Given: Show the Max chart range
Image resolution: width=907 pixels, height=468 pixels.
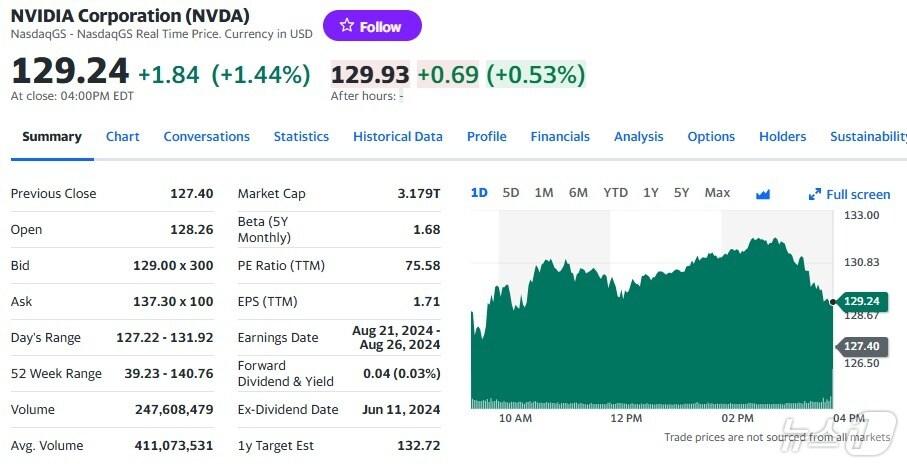Looking at the screenshot, I should coord(717,192).
